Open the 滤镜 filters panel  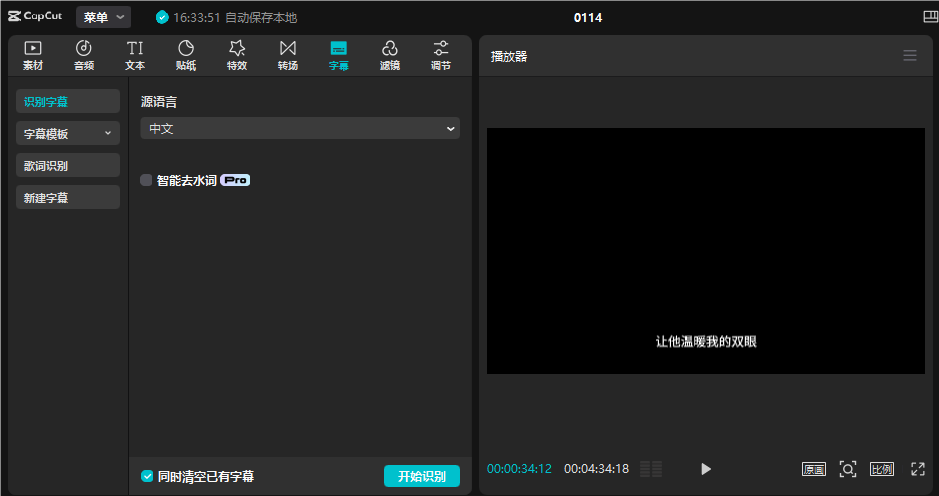pos(390,55)
